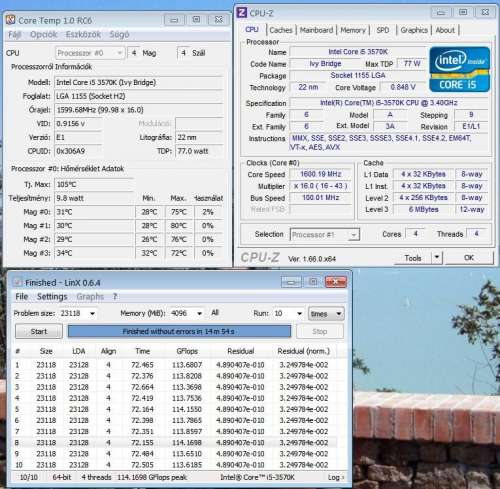Open the times unit dropdown in LinX
The image size is (500, 489).
tap(326, 314)
